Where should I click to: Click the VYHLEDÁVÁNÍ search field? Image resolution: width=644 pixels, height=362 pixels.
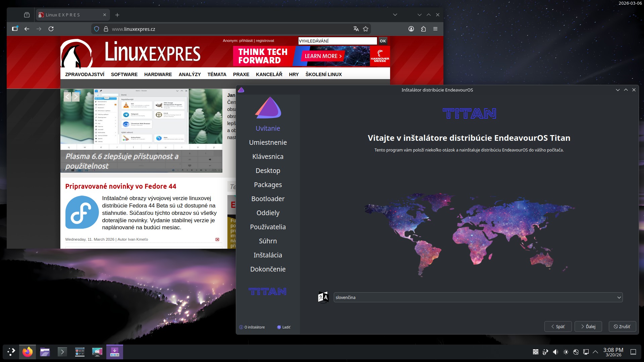click(x=337, y=41)
